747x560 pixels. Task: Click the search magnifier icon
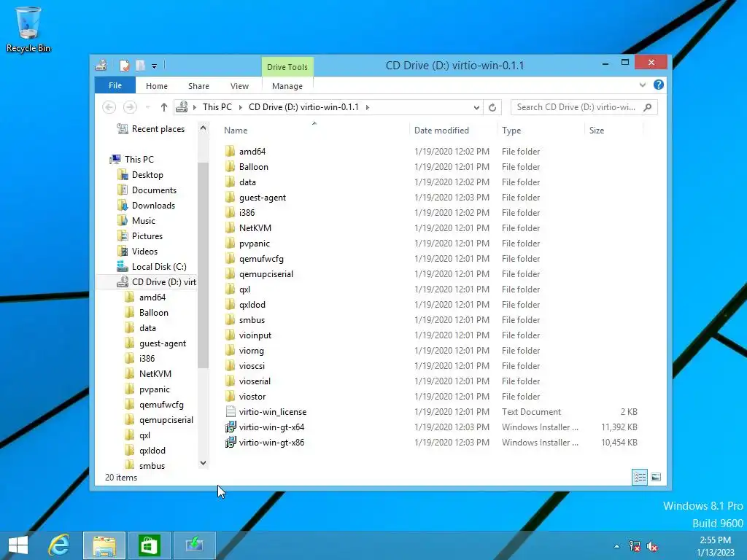648,107
